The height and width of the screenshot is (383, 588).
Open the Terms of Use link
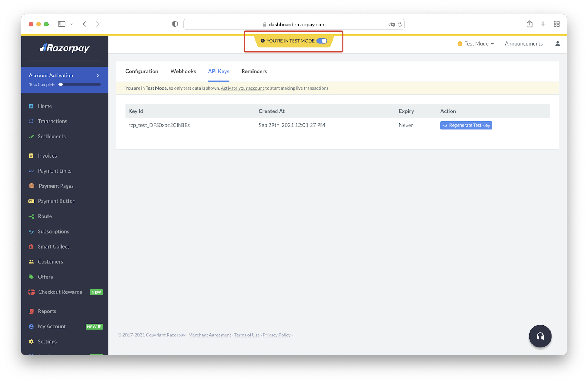(x=247, y=335)
